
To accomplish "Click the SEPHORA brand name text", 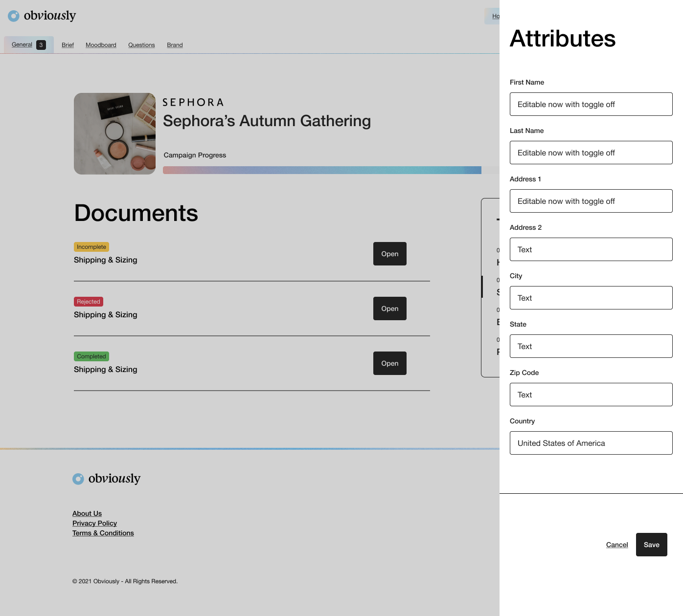I will point(193,102).
